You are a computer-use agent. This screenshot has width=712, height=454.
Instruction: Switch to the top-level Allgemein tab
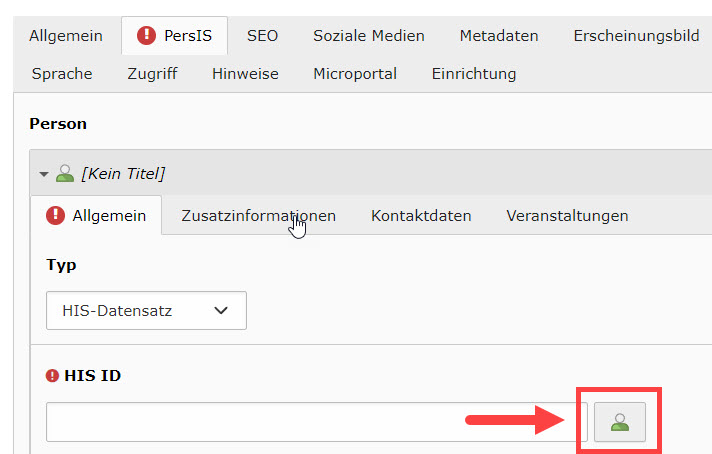tap(66, 36)
